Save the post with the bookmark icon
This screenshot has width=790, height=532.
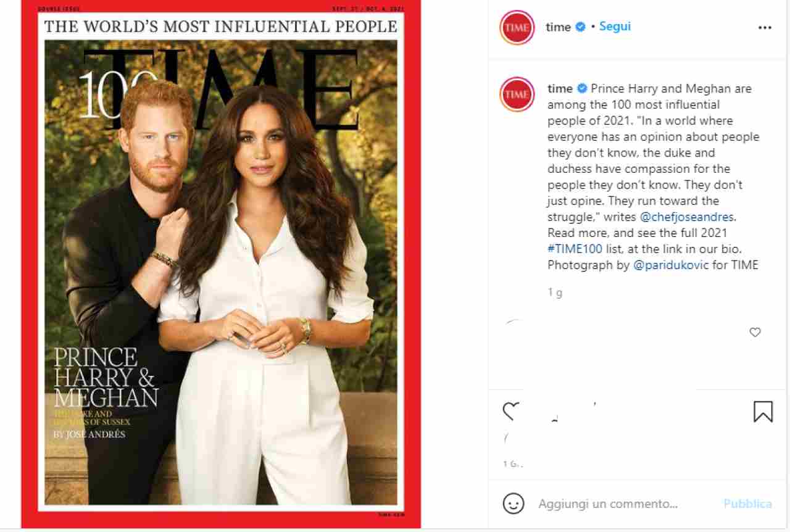pyautogui.click(x=763, y=412)
